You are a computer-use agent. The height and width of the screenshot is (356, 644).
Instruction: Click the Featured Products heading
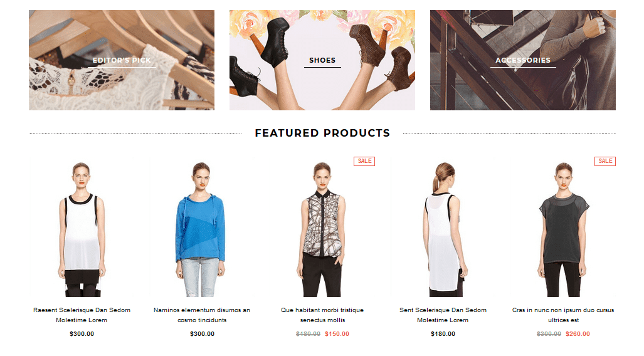322,133
